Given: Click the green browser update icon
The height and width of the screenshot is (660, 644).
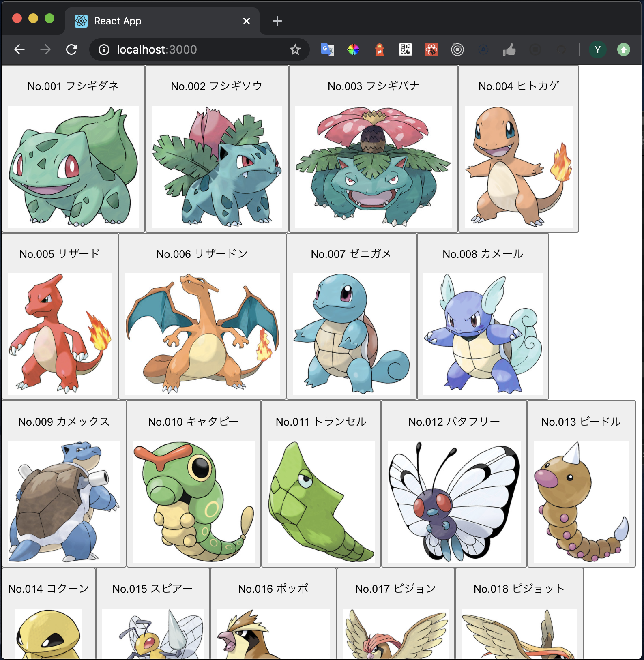Looking at the screenshot, I should tap(624, 49).
